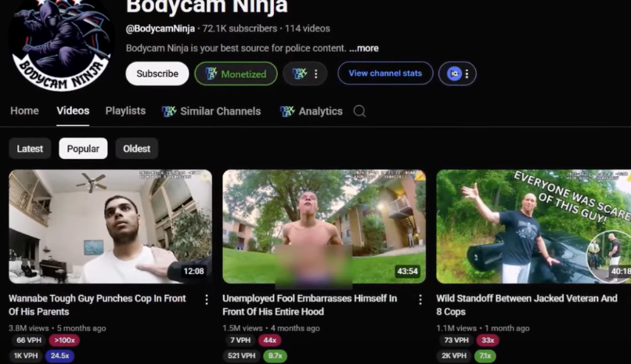
Task: Sort videos by Popular
Action: 83,149
